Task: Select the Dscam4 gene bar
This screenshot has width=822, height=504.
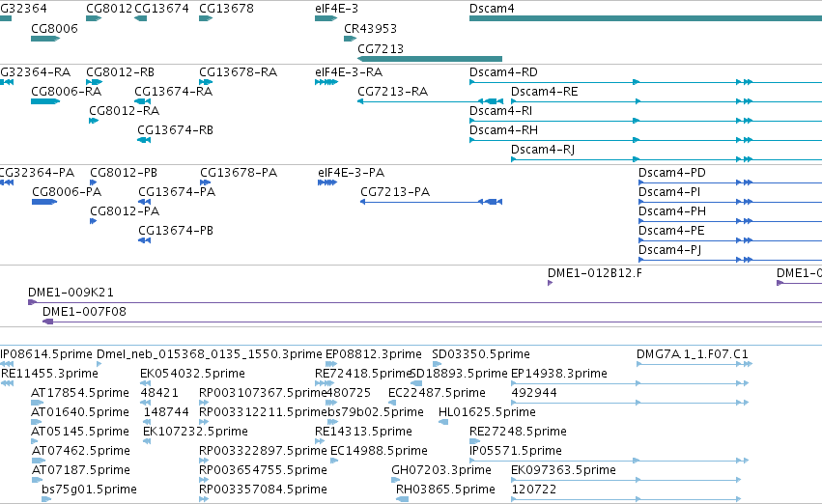Action: [x=645, y=18]
